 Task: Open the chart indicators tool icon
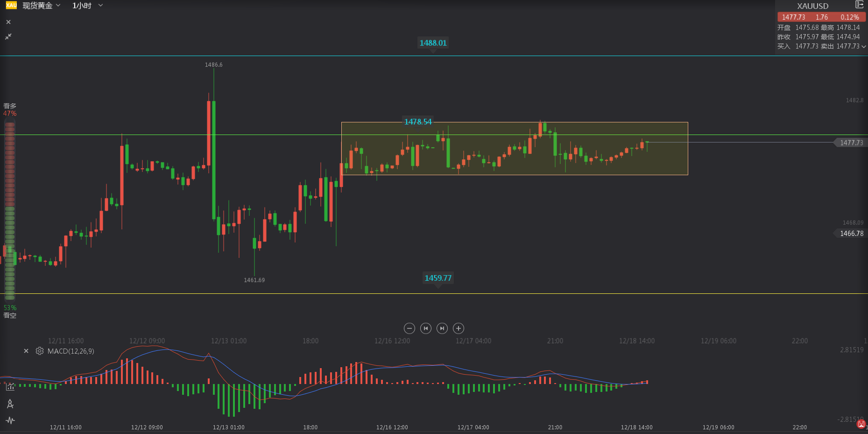coord(10,387)
